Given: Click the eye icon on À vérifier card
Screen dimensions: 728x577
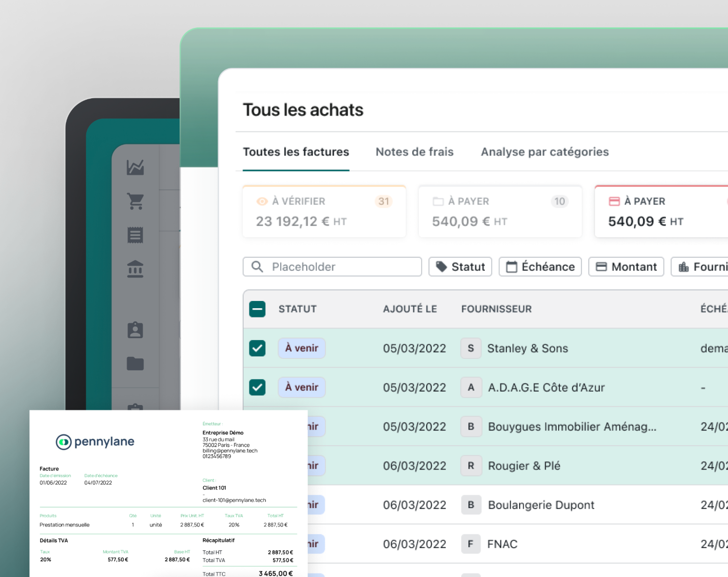Looking at the screenshot, I should [262, 201].
